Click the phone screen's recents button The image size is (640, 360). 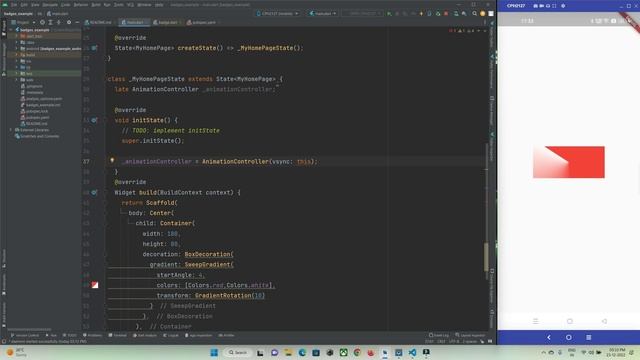click(x=536, y=321)
